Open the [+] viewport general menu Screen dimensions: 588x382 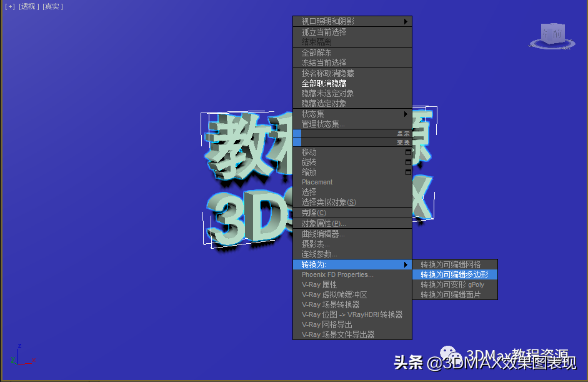[x=10, y=6]
